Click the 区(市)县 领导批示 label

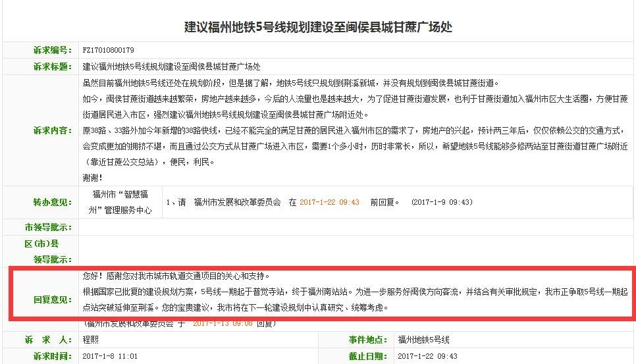pos(49,251)
